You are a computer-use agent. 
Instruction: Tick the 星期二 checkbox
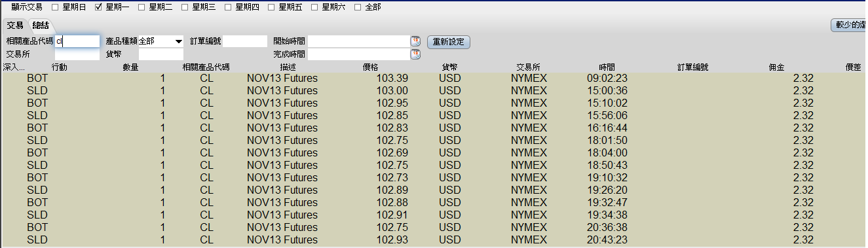pos(142,7)
